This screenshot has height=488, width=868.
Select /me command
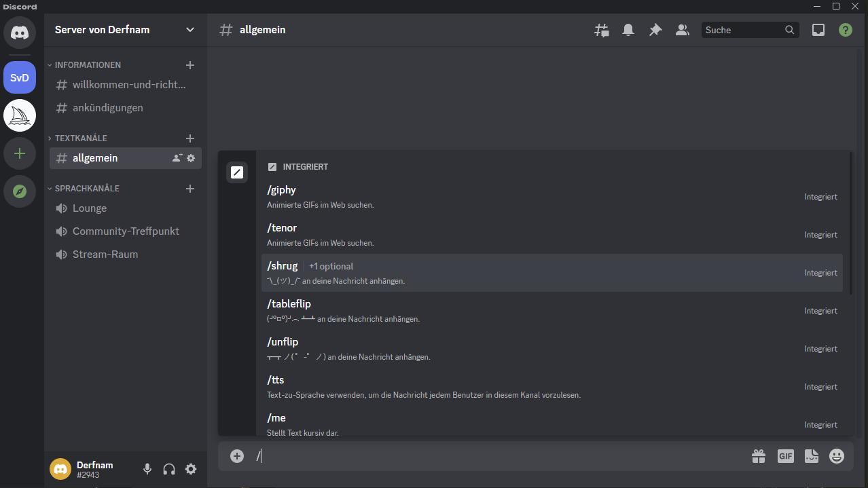click(552, 422)
